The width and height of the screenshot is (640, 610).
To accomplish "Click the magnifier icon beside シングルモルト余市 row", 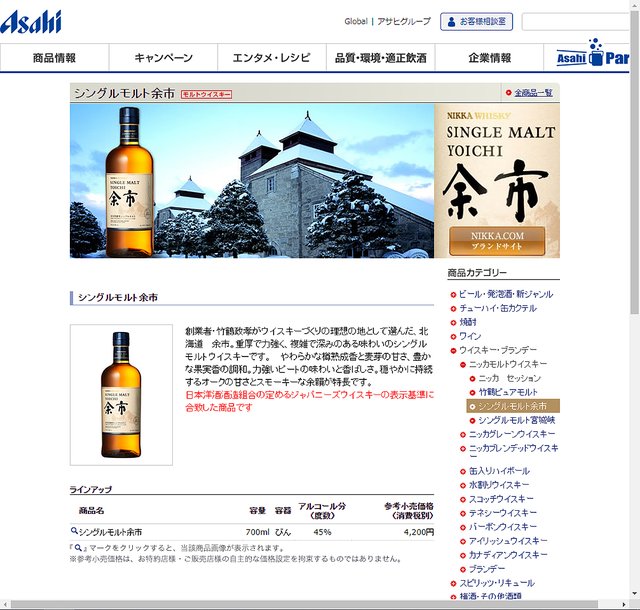I will tap(74, 531).
